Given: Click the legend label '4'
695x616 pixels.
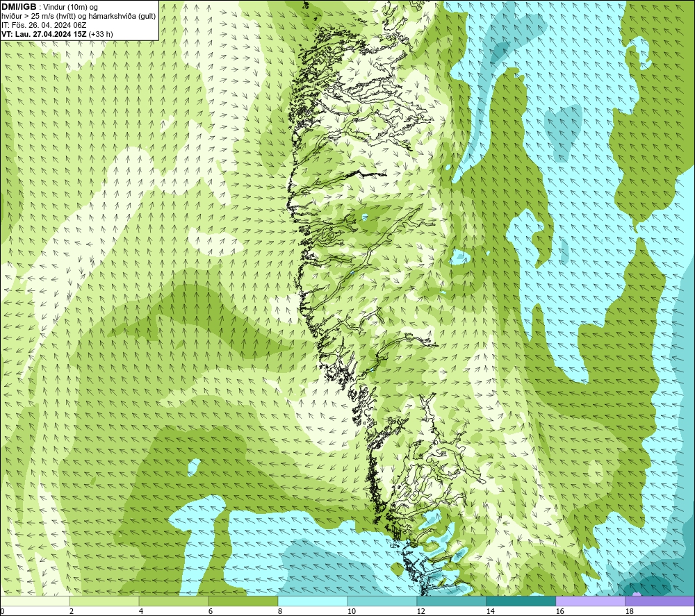Looking at the screenshot, I should pos(141,612).
